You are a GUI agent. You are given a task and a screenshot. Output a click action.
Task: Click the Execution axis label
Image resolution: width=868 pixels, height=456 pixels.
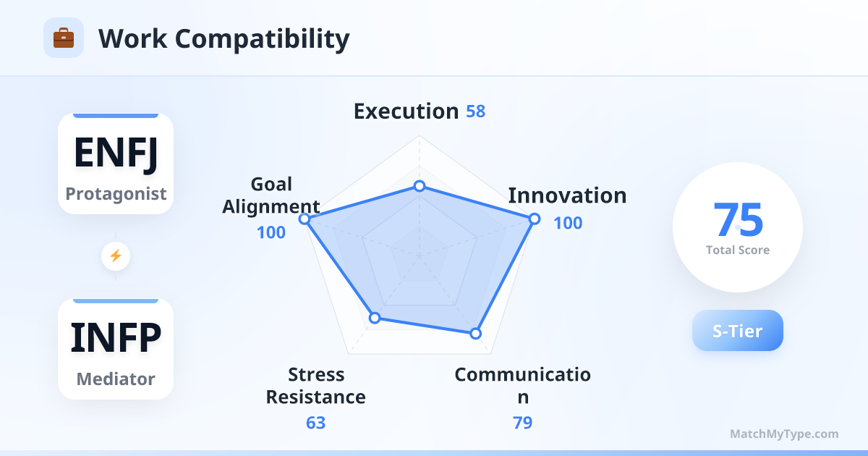pos(406,111)
